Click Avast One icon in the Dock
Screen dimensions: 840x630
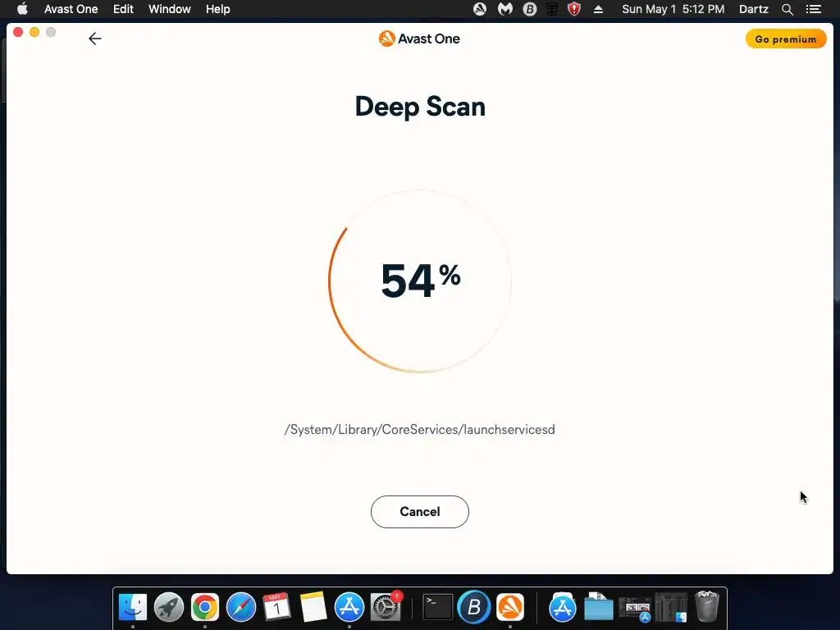pyautogui.click(x=510, y=608)
